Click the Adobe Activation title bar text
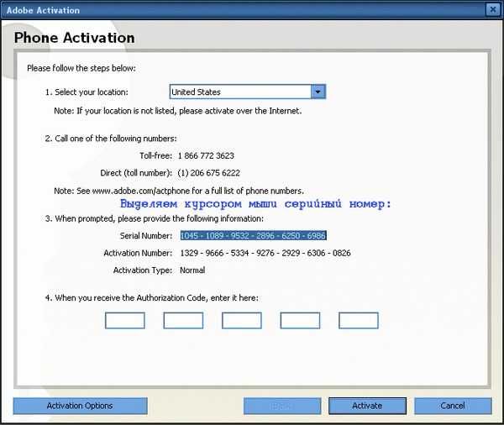Image resolution: width=504 pixels, height=425 pixels. point(43,10)
